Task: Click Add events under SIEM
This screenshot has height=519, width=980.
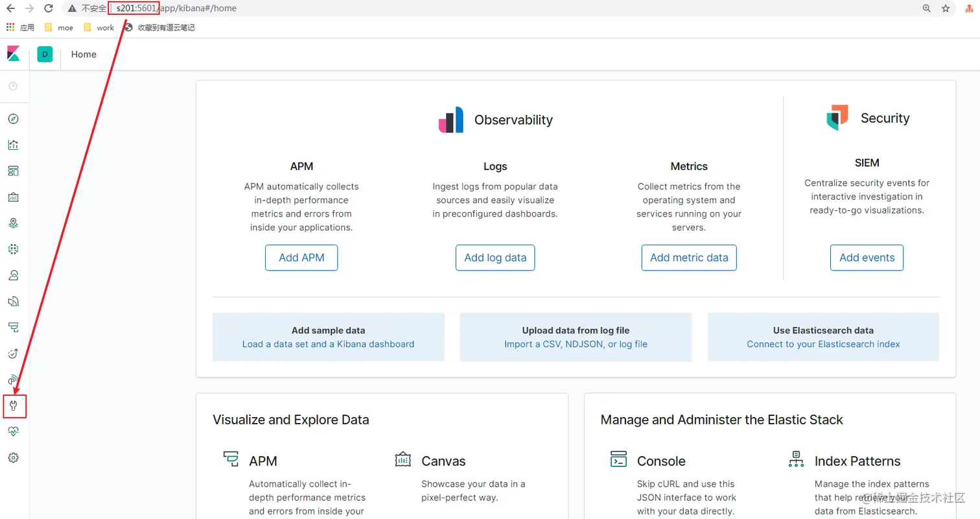Action: pyautogui.click(x=867, y=258)
